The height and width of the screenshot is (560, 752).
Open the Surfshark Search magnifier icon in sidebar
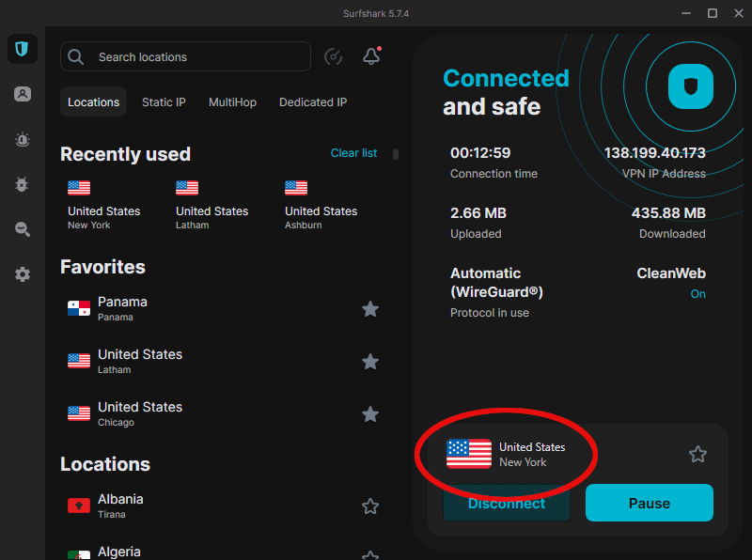click(x=22, y=229)
